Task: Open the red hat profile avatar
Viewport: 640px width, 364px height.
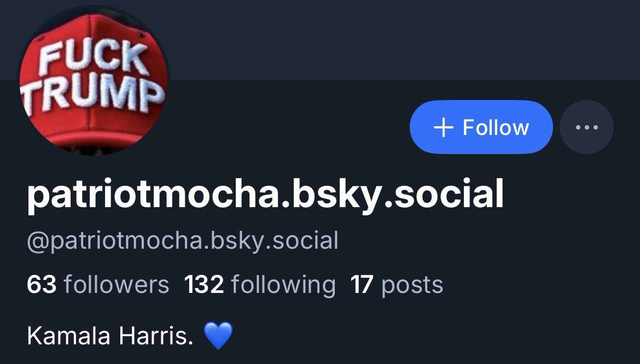Action: pos(94,80)
